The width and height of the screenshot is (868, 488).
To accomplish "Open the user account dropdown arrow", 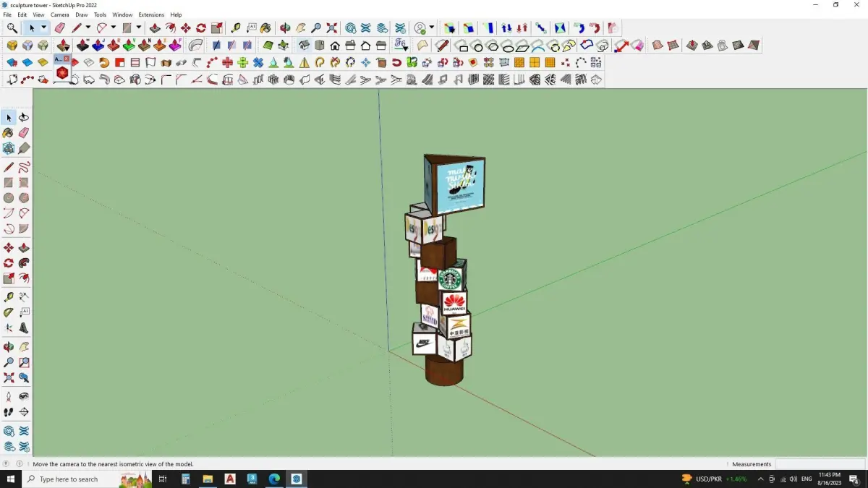I will pyautogui.click(x=432, y=28).
